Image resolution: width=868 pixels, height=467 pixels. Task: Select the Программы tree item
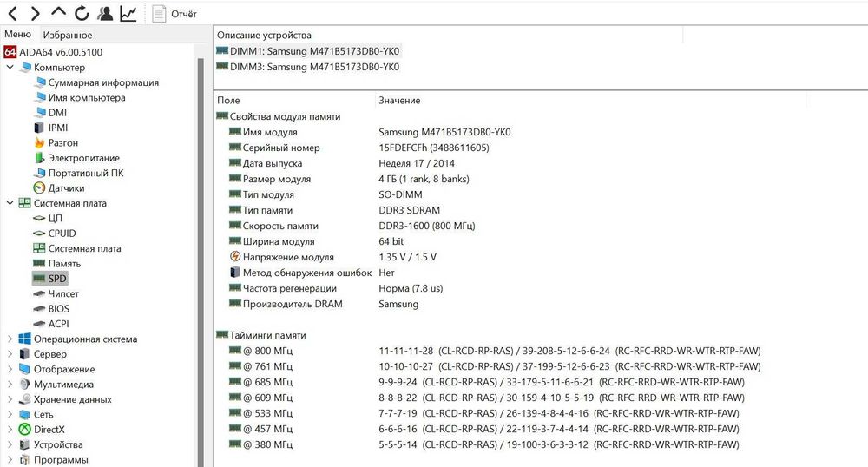tap(61, 460)
